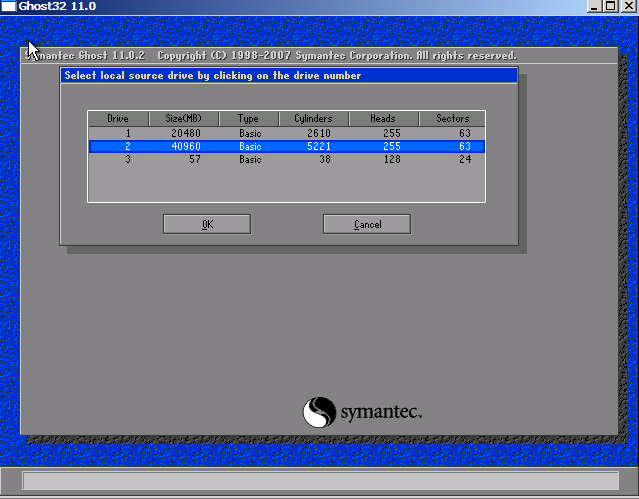Close the Ghost32 window
The image size is (639, 499).
[629, 6]
